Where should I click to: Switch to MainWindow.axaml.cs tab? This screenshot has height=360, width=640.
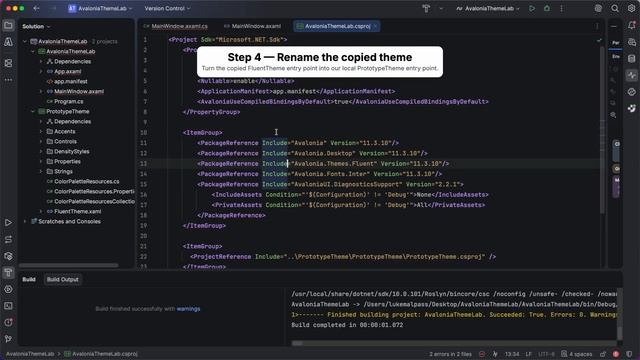[x=176, y=26]
